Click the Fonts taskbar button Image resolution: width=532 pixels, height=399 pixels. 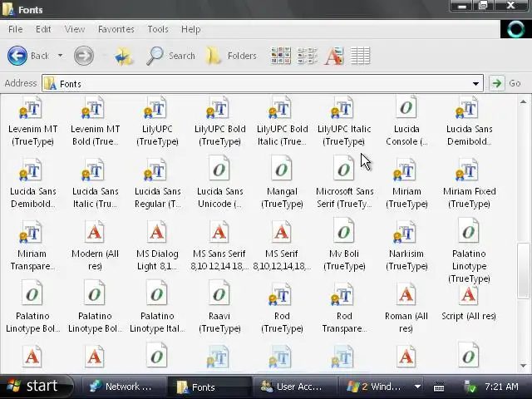tap(209, 387)
